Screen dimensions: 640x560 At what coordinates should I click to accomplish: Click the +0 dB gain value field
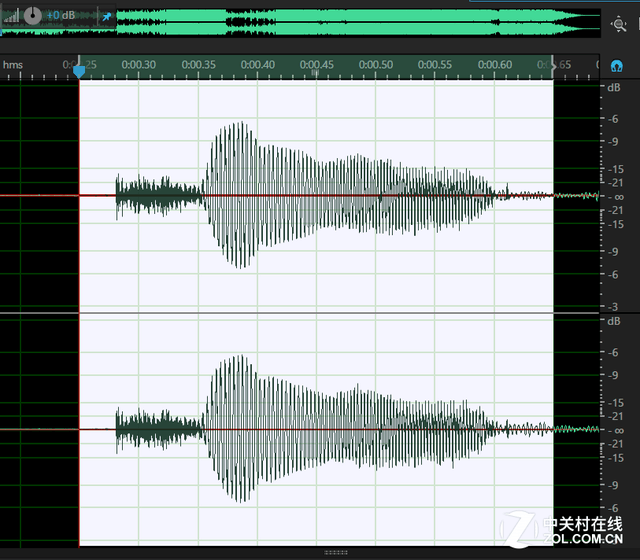click(x=61, y=16)
